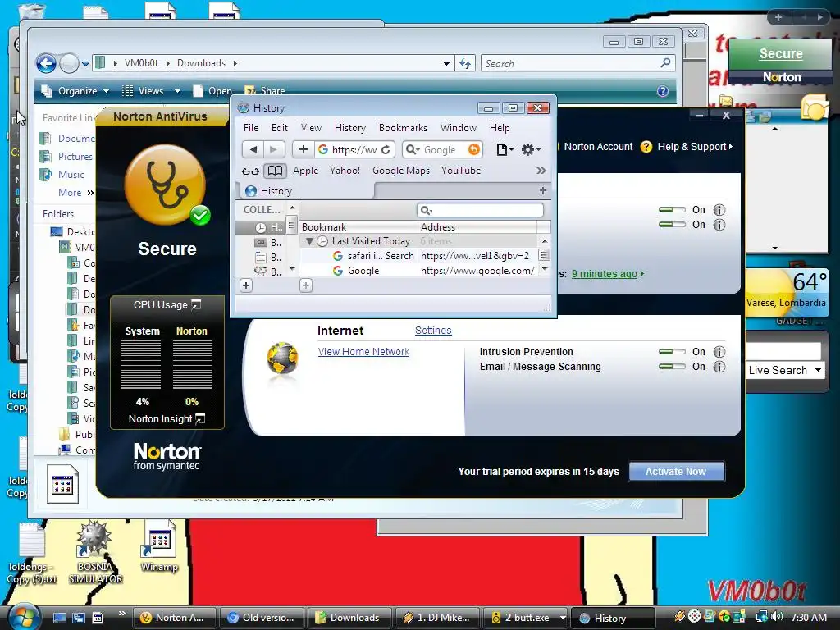Open Music in Favorite Links
The image size is (840, 630).
tap(71, 175)
